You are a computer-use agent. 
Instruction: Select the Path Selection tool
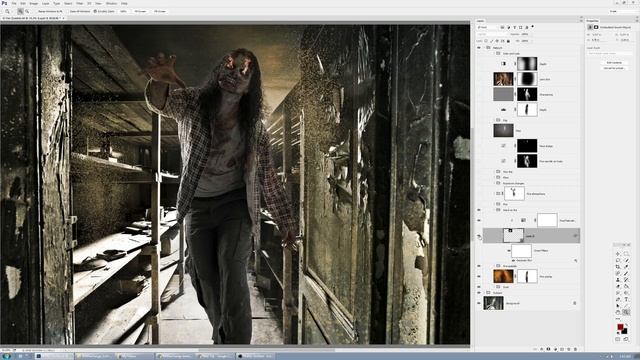[618, 306]
